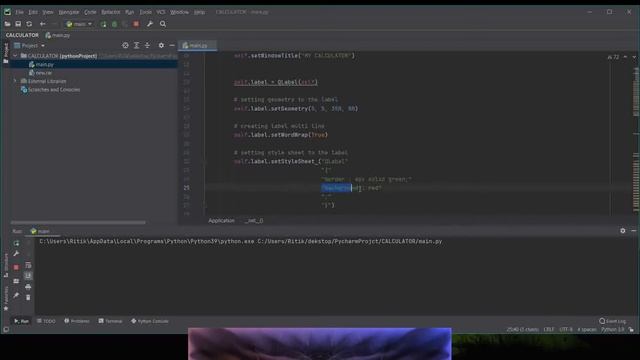Viewport: 640px width, 360px height.
Task: Open the Refactor menu
Action: pos(111,12)
